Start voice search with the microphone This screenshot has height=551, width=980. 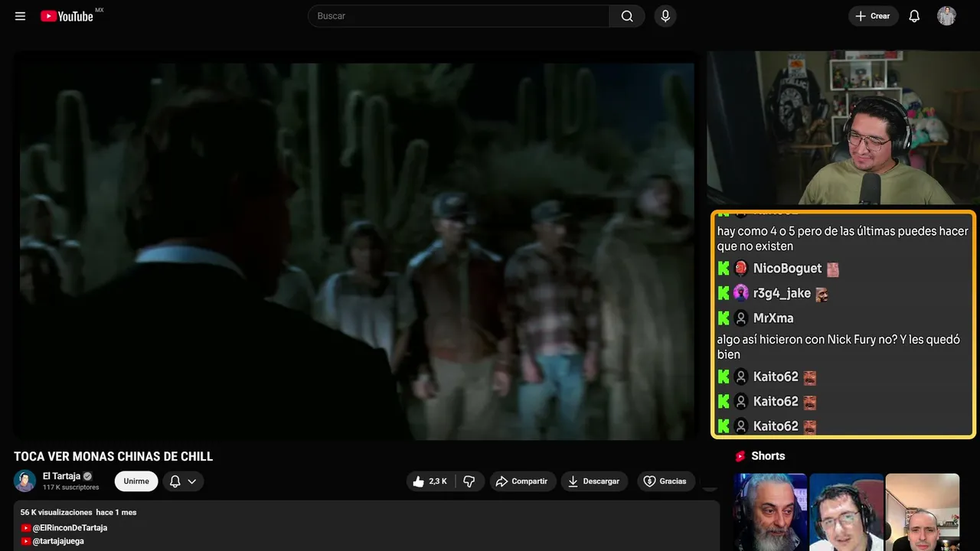665,16
